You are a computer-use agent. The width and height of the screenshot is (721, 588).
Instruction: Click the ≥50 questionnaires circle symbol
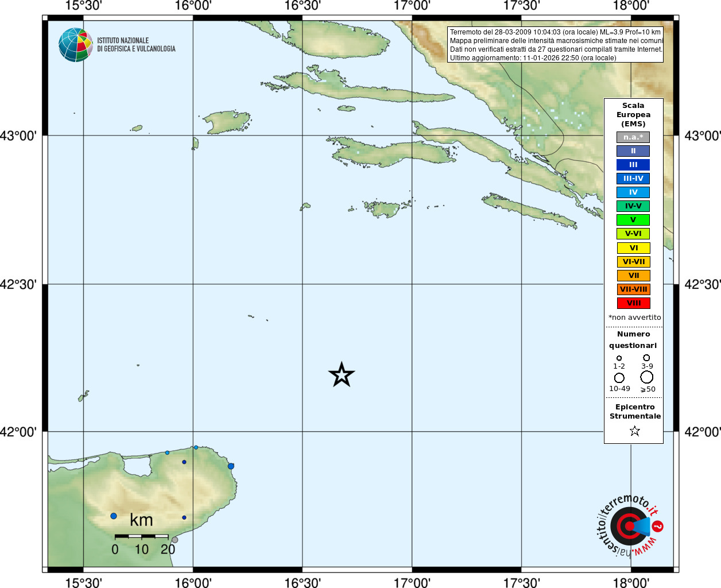tap(647, 377)
